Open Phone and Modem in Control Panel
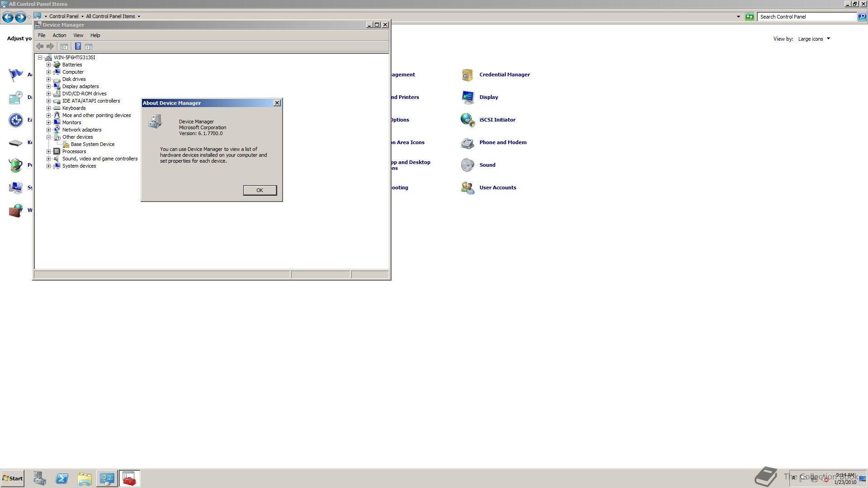 (x=503, y=142)
